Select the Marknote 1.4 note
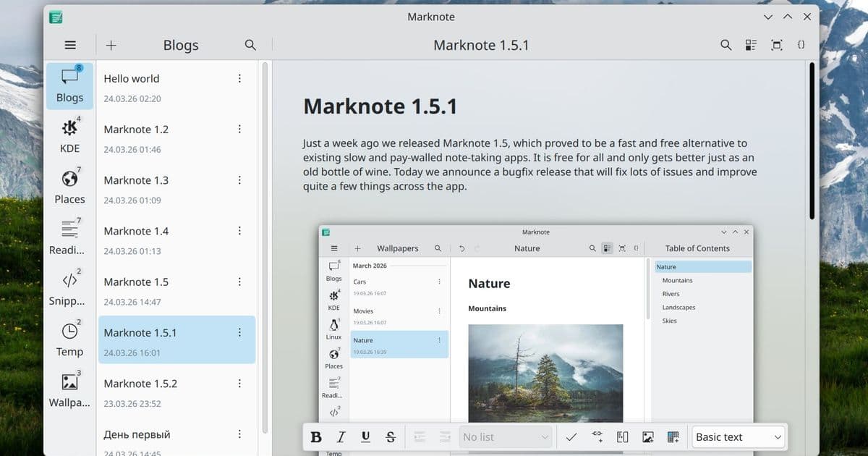The height and width of the screenshot is (456, 868). pyautogui.click(x=176, y=239)
